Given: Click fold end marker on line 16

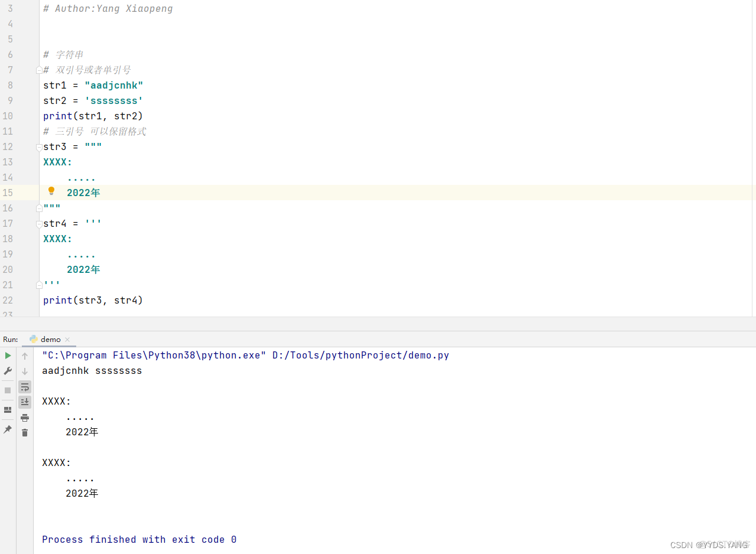Looking at the screenshot, I should pos(39,208).
